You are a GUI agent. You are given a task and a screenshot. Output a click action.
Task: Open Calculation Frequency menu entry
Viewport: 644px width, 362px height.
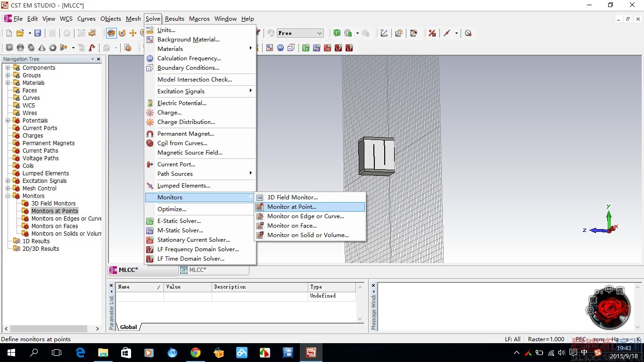[x=200, y=58]
